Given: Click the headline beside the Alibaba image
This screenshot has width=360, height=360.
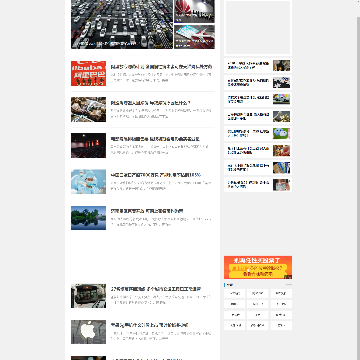Looking at the screenshot, I should (x=161, y=67).
